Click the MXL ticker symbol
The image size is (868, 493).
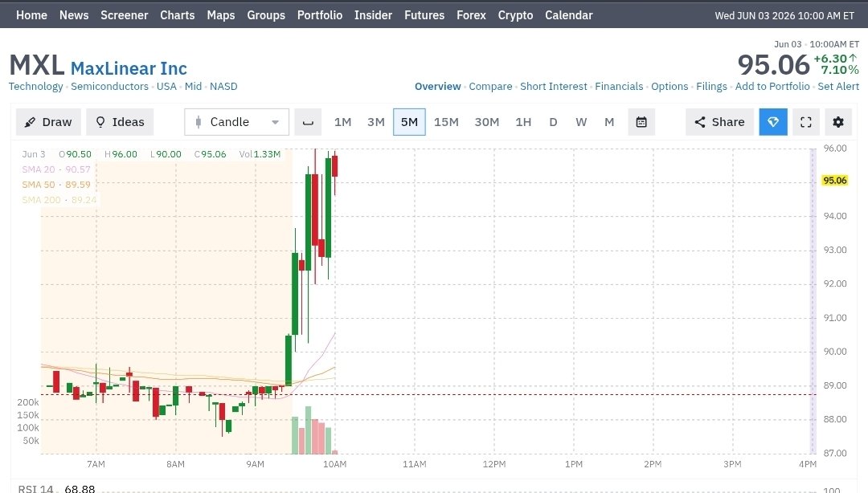[x=36, y=65]
